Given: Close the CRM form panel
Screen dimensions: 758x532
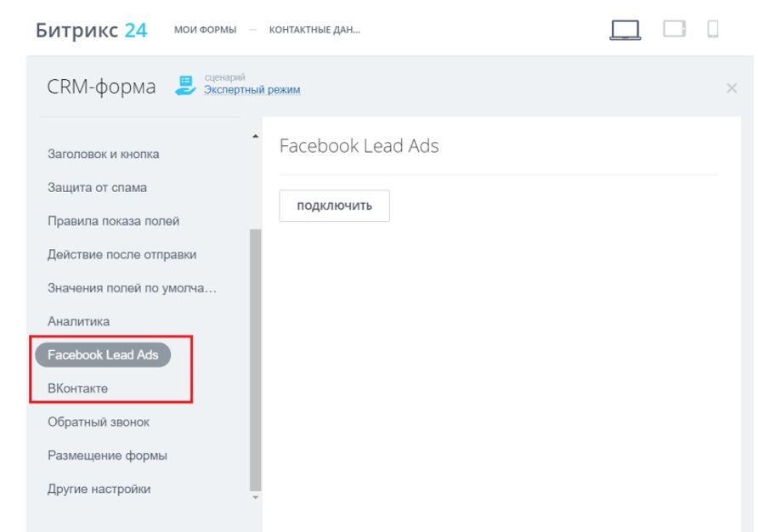Looking at the screenshot, I should (x=732, y=88).
